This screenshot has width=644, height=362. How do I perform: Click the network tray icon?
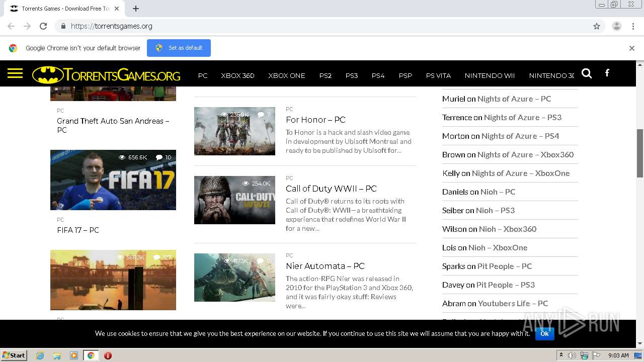(x=584, y=355)
